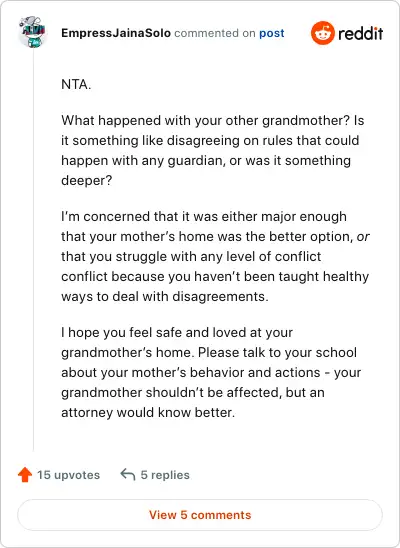Click the gray "commented on" text
The width and height of the screenshot is (400, 548).
tap(215, 33)
